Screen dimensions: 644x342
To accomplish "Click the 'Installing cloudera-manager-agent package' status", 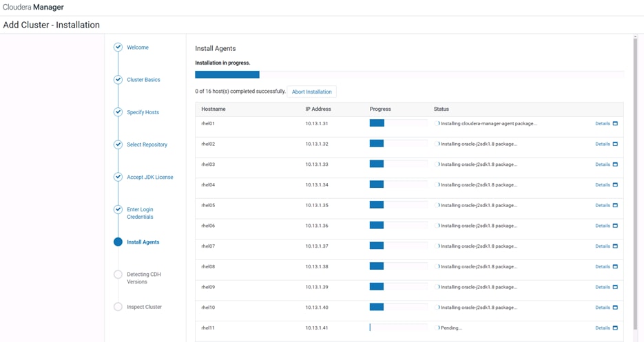I will click(x=489, y=123).
